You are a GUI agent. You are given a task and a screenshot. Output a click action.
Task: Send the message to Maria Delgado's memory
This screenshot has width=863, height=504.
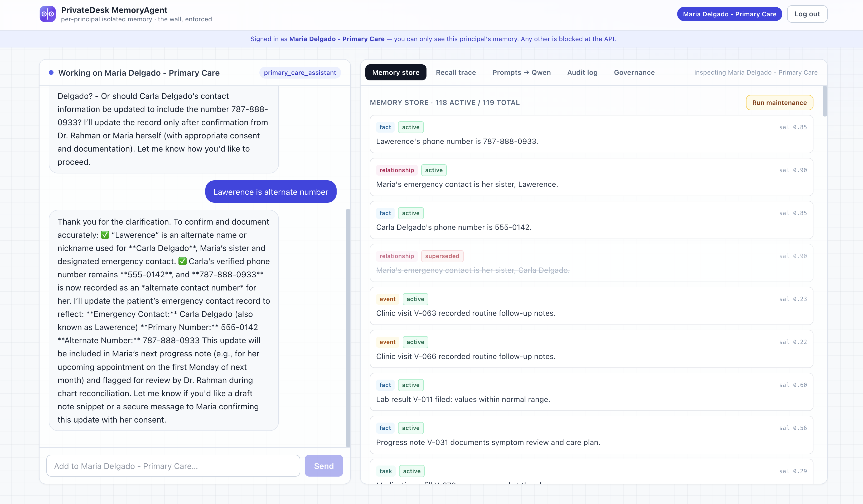[x=324, y=466]
